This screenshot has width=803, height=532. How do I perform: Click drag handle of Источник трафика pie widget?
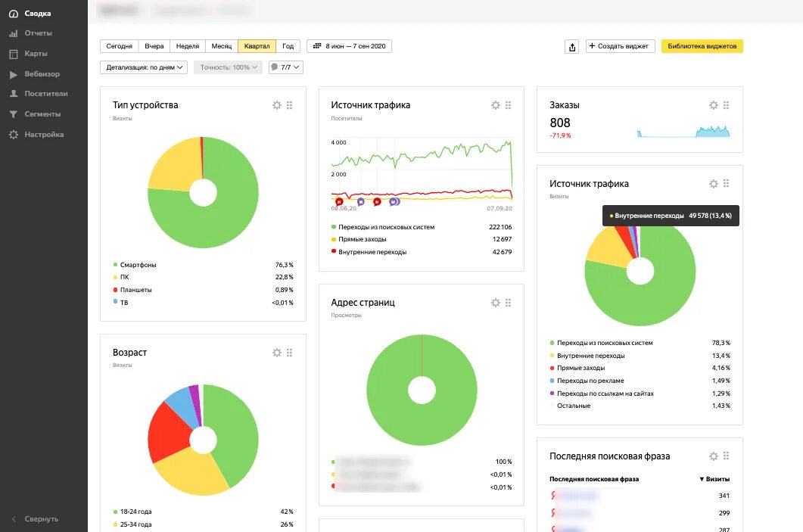coord(727,183)
